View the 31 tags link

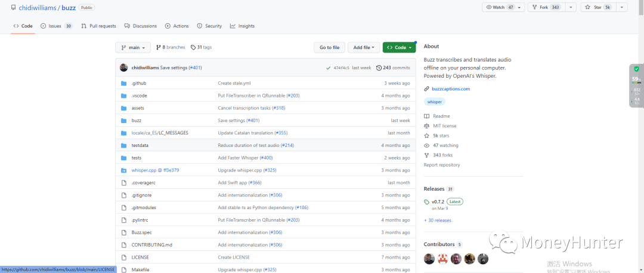coord(202,47)
